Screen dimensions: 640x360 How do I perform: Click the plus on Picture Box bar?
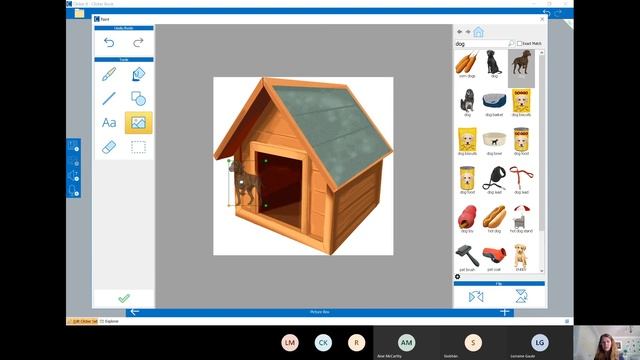click(x=504, y=312)
